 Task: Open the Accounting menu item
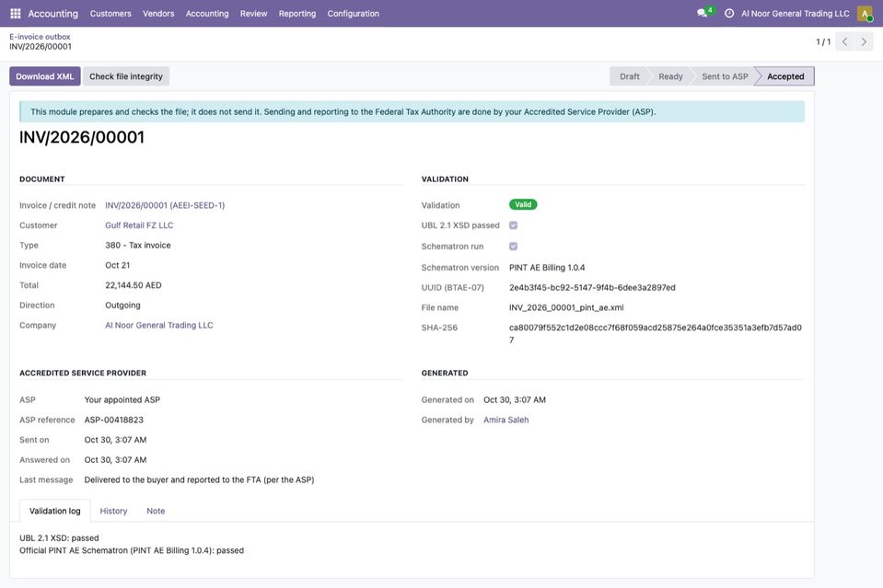[x=207, y=14]
